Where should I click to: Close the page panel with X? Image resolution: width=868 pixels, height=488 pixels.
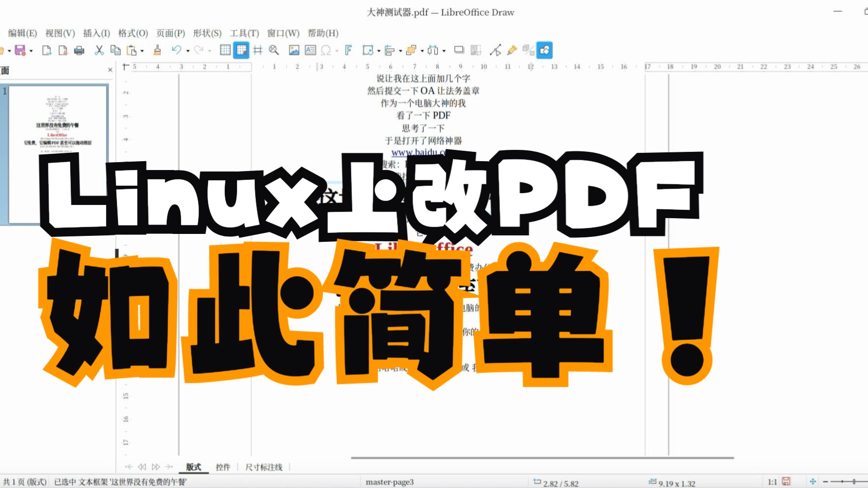(110, 70)
